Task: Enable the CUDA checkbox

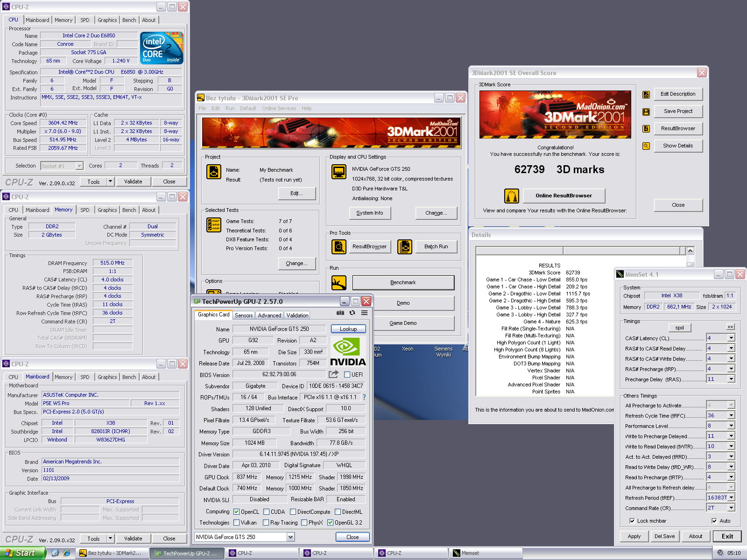Action: (266, 512)
